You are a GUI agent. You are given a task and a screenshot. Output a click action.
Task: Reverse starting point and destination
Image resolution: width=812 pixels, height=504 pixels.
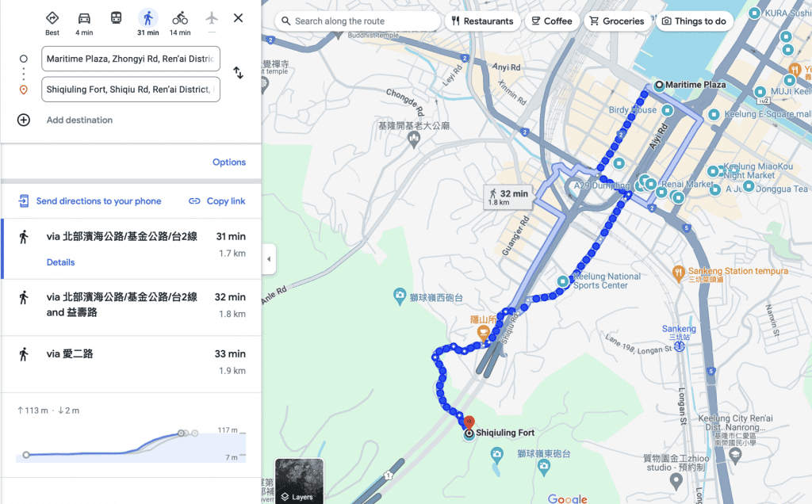pyautogui.click(x=238, y=73)
